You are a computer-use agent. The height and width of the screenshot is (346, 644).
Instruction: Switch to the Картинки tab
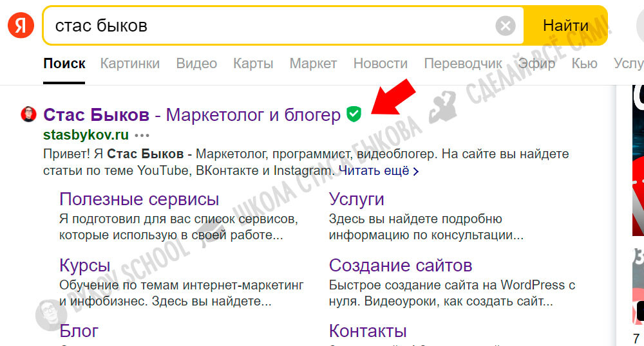129,63
